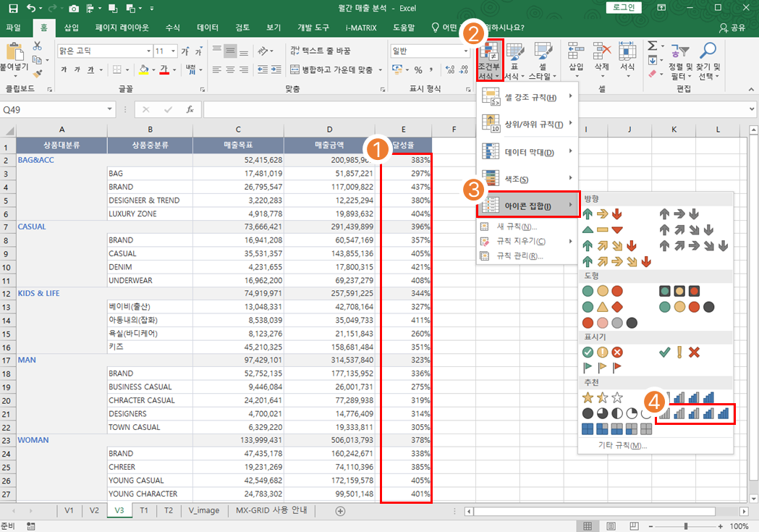Screen dimensions: 759x532
Task: Click the AutoSum sigma icon
Action: click(x=652, y=46)
